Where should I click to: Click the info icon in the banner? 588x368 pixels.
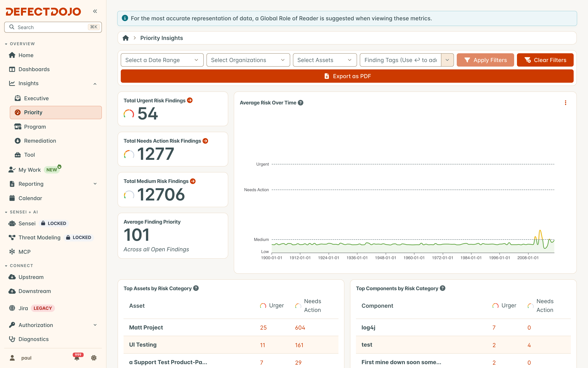(125, 18)
